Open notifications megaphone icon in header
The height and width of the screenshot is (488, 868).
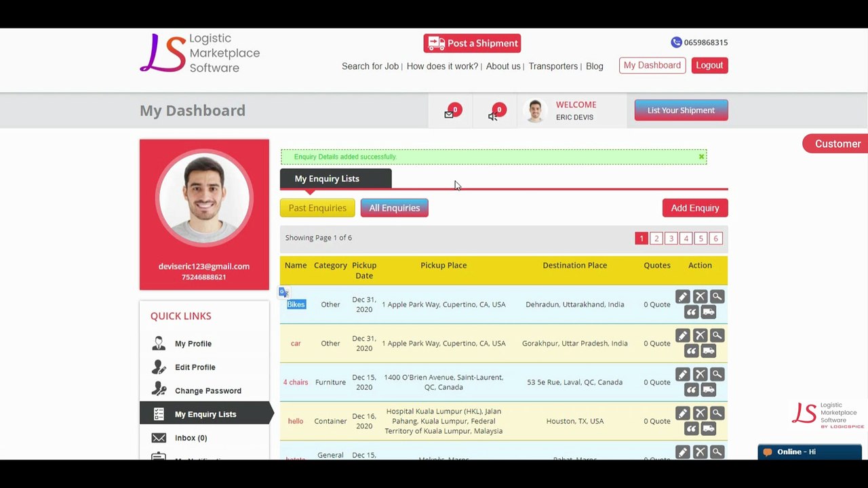(493, 116)
